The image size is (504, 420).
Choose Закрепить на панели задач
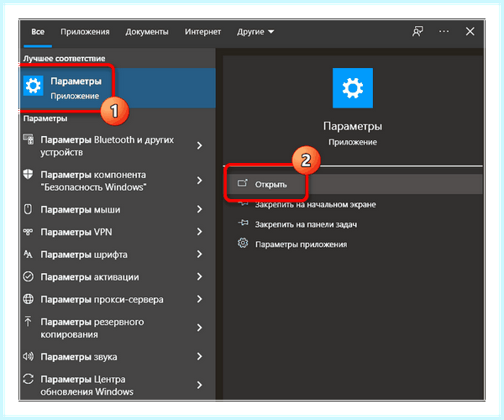tap(306, 224)
